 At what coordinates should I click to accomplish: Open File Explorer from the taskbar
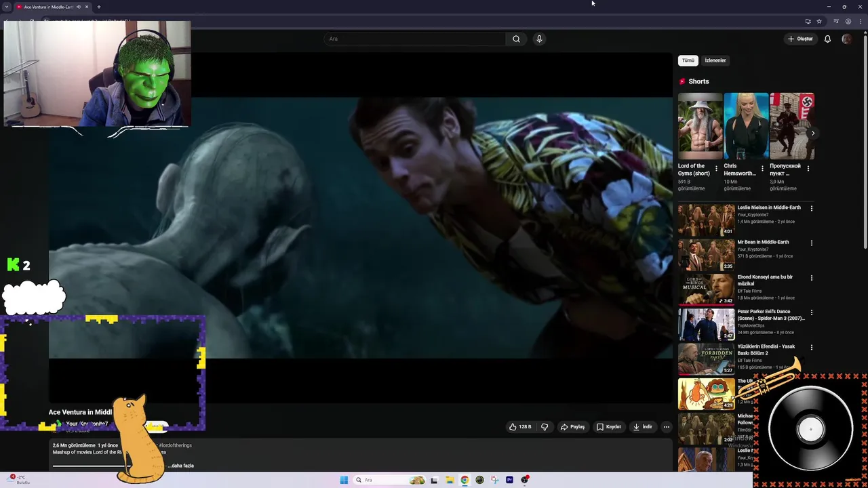(450, 480)
